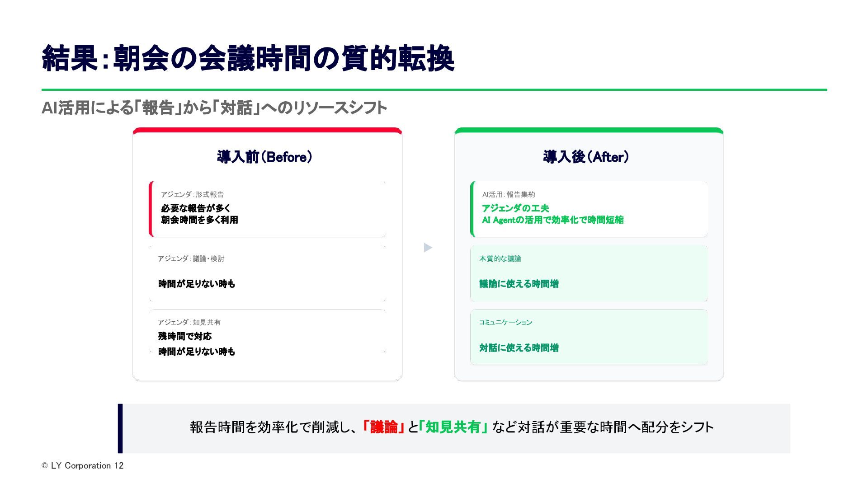This screenshot has height=488, width=868.
Task: Click the gray arrow between Before and After
Action: (x=428, y=248)
